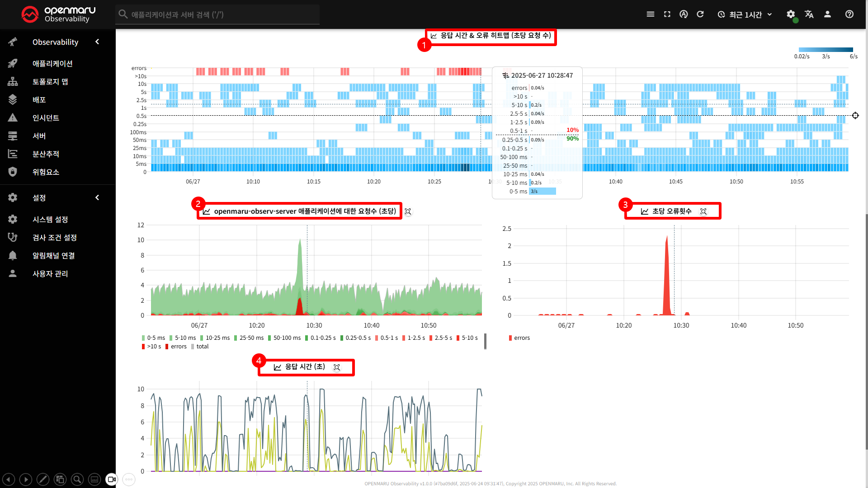Toggle errors legend in error count chart
Image resolution: width=868 pixels, height=488 pixels.
tap(519, 338)
